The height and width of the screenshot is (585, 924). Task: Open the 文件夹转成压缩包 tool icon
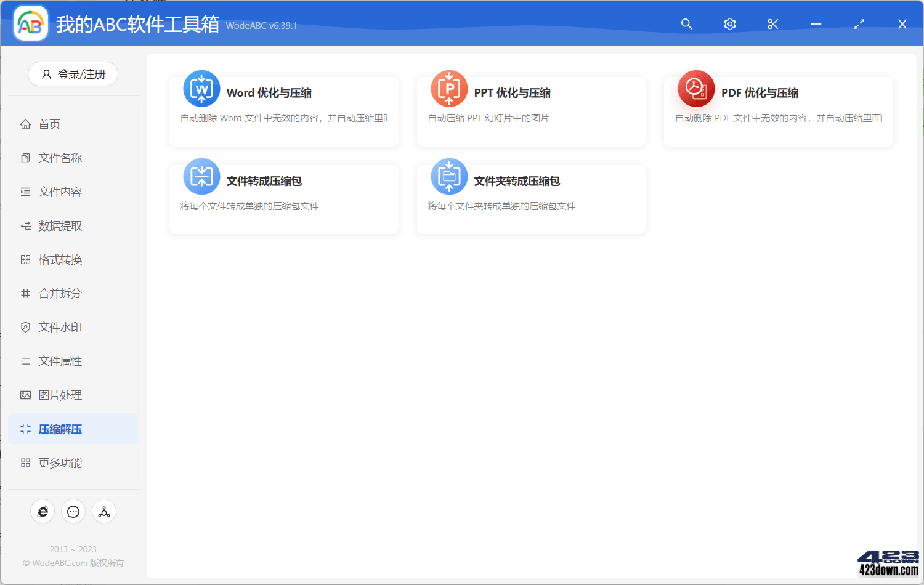449,176
